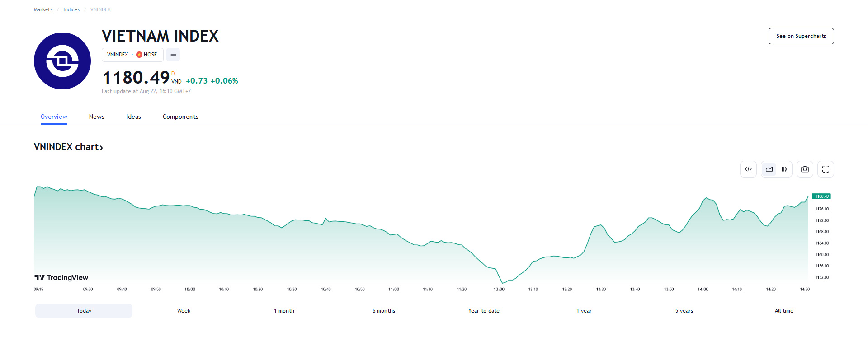The image size is (868, 346).
Task: Open the News tab
Action: (x=97, y=117)
